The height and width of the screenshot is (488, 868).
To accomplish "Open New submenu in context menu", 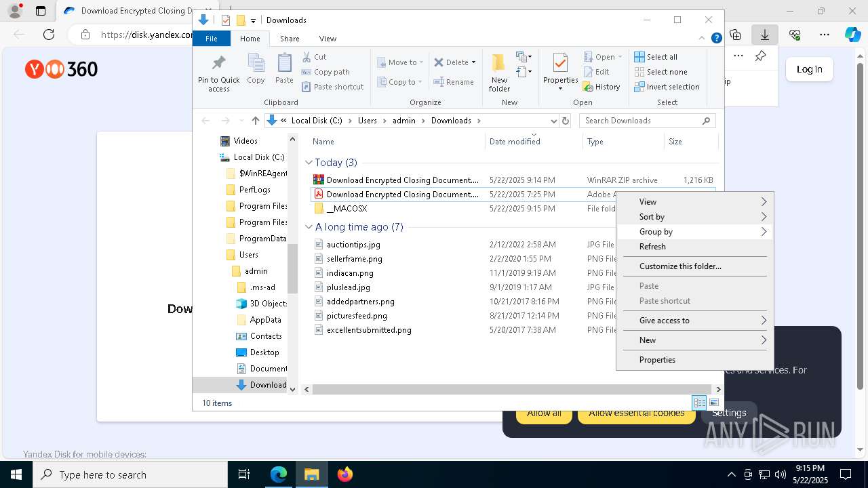I will (x=695, y=340).
